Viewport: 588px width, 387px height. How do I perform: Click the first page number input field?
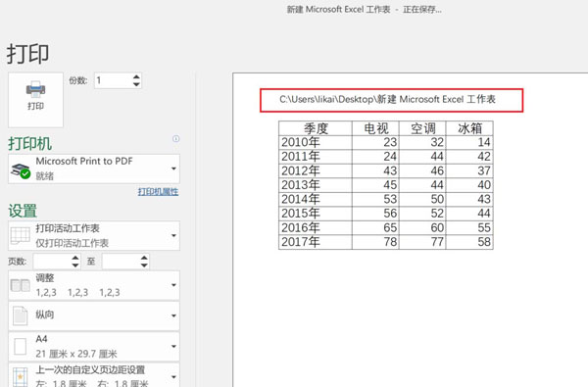tap(52, 262)
